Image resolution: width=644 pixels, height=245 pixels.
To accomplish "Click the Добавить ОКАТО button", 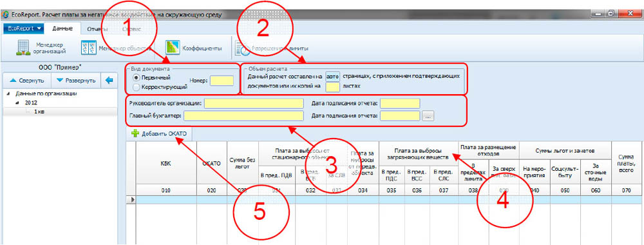I will coord(159,133).
